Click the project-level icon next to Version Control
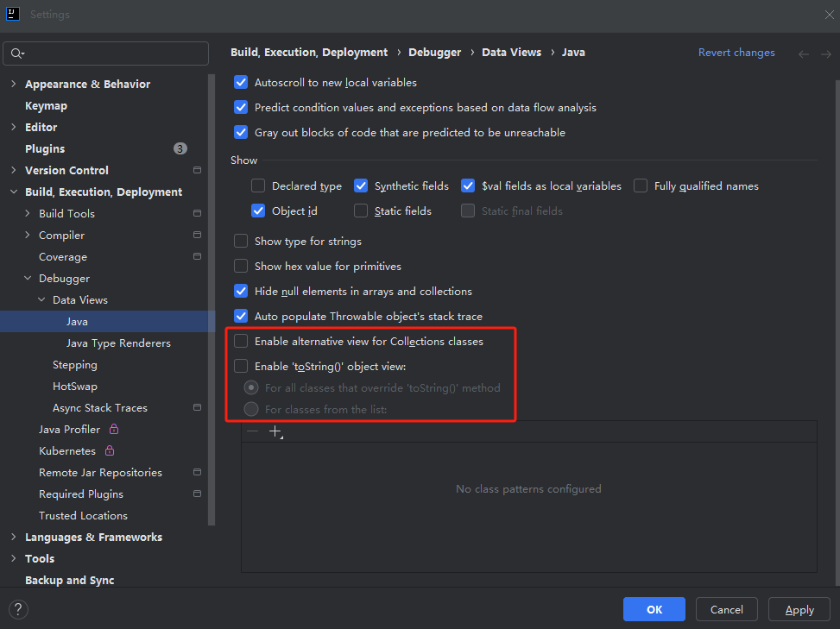The height and width of the screenshot is (629, 840). [197, 170]
